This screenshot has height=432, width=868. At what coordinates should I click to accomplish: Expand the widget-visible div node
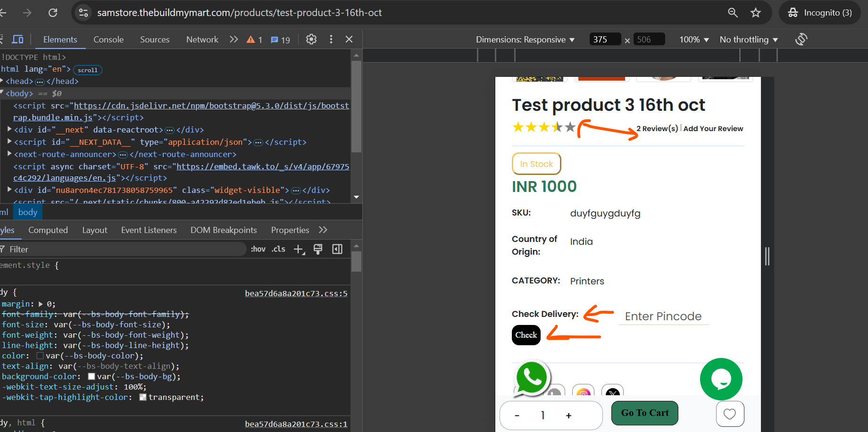(x=9, y=189)
